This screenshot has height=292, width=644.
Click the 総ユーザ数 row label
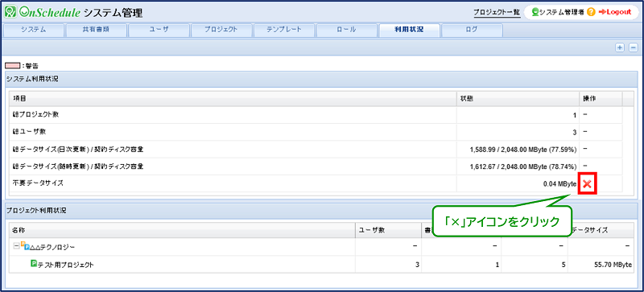coord(29,132)
